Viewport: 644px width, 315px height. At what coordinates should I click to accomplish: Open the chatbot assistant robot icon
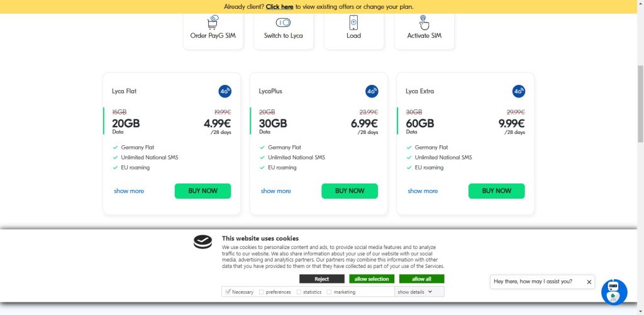click(614, 292)
